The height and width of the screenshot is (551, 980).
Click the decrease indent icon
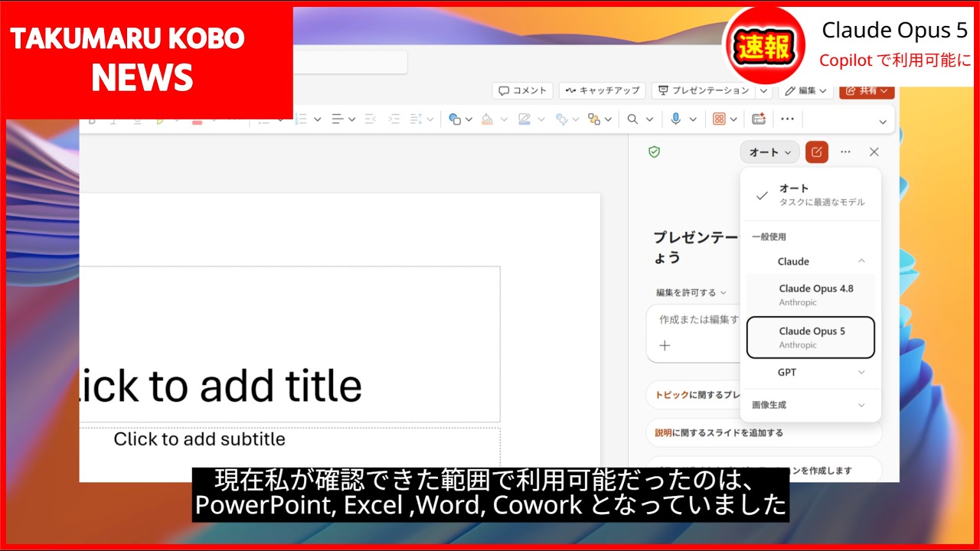click(371, 119)
